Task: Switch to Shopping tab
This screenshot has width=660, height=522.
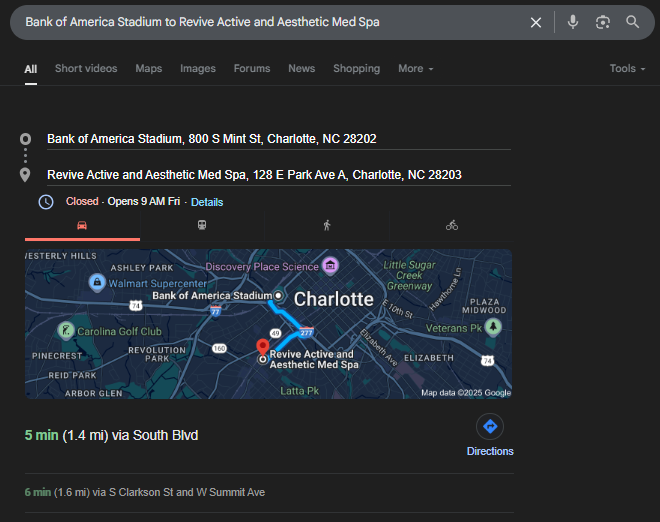Action: click(357, 69)
